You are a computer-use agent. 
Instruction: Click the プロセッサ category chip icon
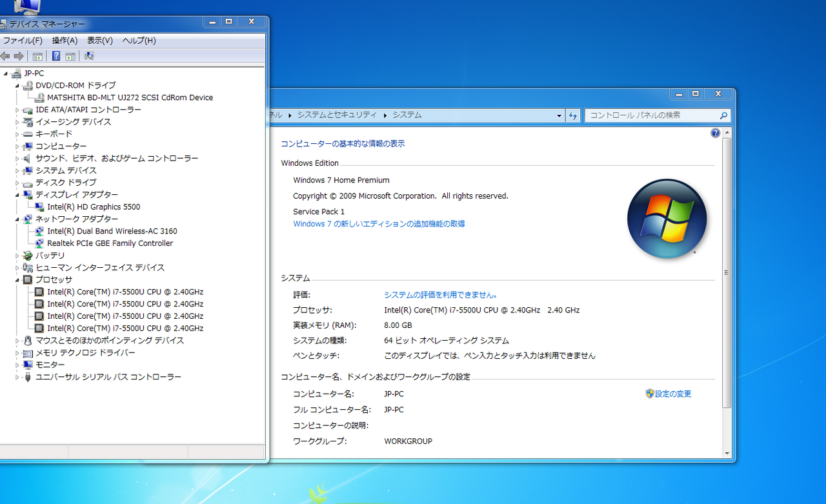[x=28, y=279]
